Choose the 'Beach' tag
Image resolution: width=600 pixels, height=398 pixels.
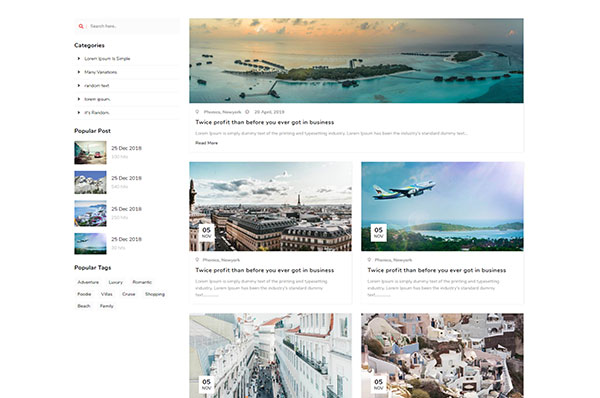[x=84, y=306]
